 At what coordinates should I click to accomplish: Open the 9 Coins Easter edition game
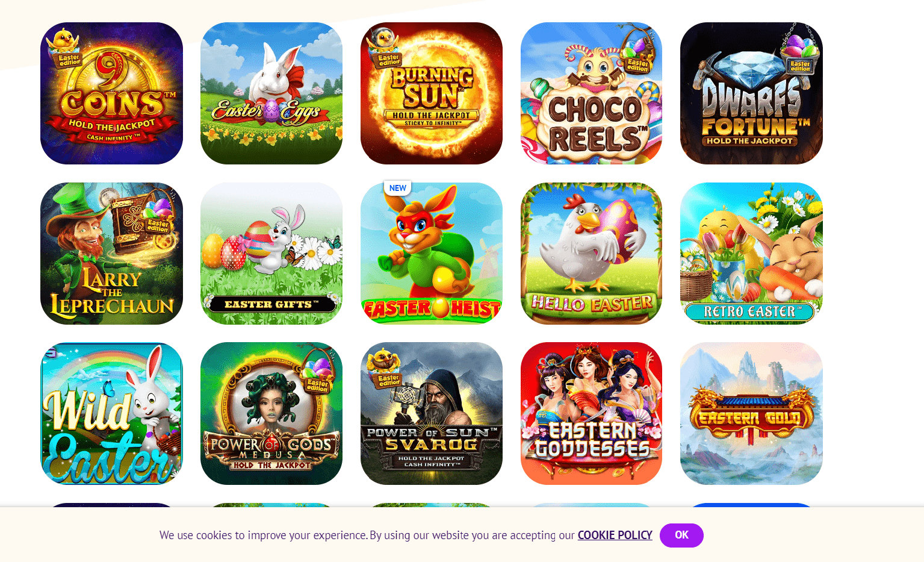click(x=111, y=93)
